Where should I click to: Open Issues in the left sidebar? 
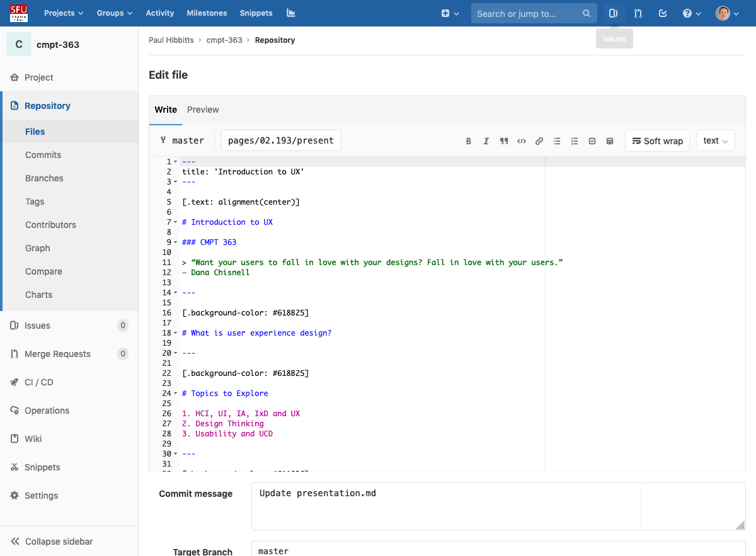pos(69,326)
